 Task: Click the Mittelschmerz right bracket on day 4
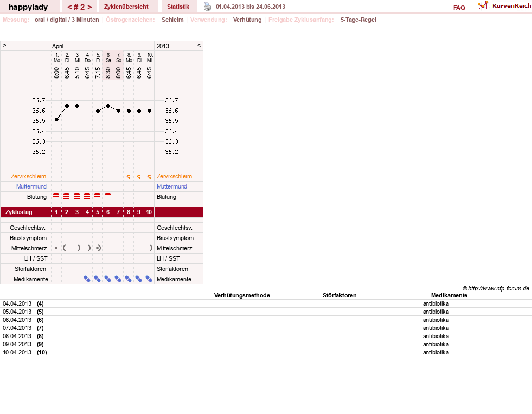point(89,248)
